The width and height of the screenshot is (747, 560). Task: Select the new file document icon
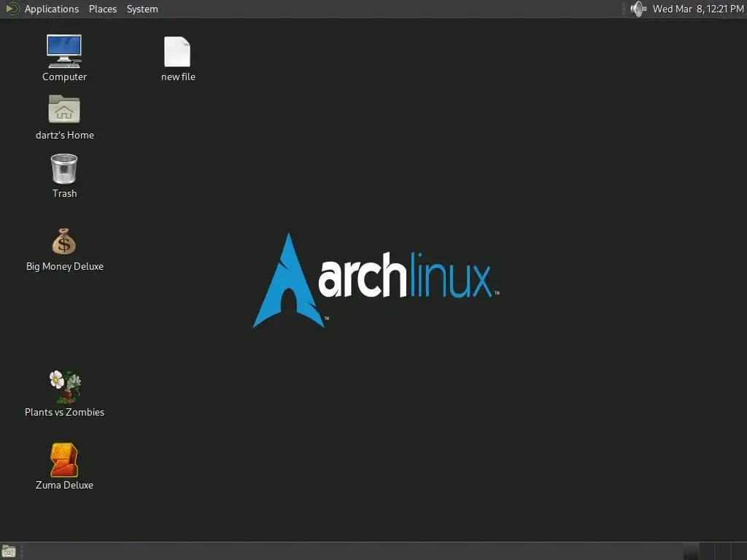coord(178,59)
